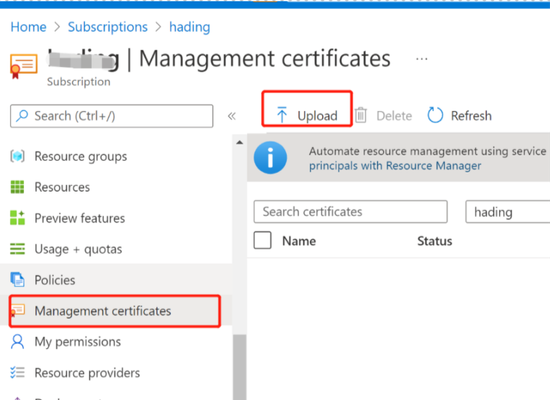This screenshot has width=550, height=400.
Task: Click the Usage + quotas bars icon
Action: pyautogui.click(x=18, y=249)
